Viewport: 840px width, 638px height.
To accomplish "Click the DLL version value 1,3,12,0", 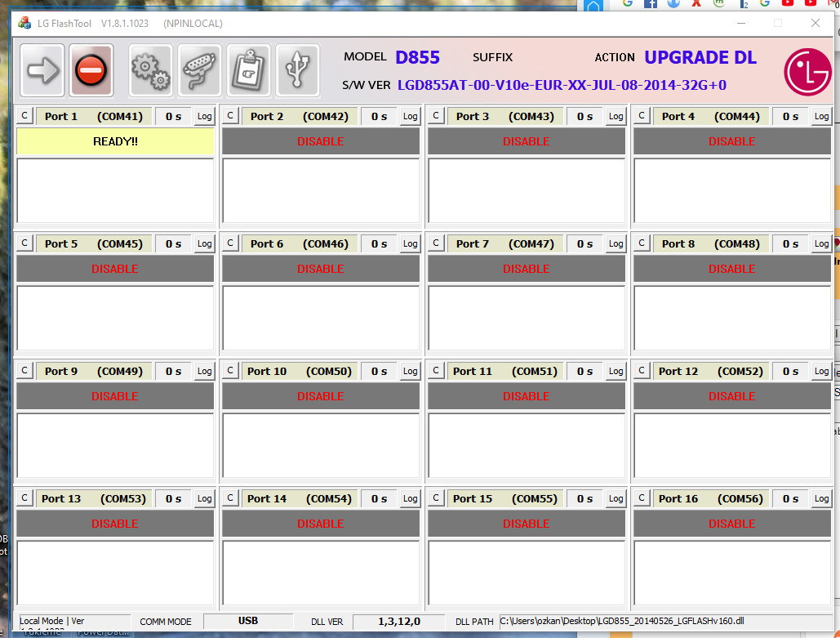I will (x=399, y=622).
